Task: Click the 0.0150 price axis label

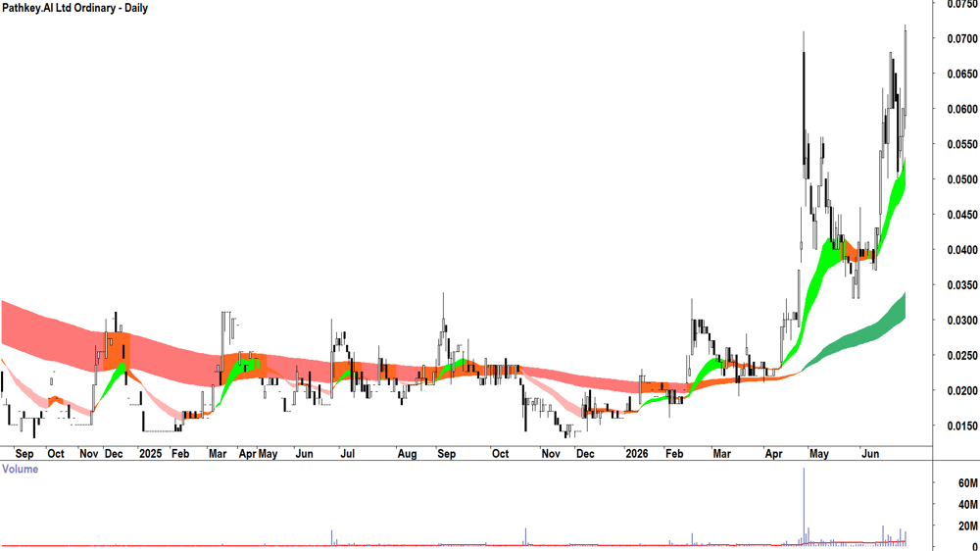Action: tap(962, 426)
